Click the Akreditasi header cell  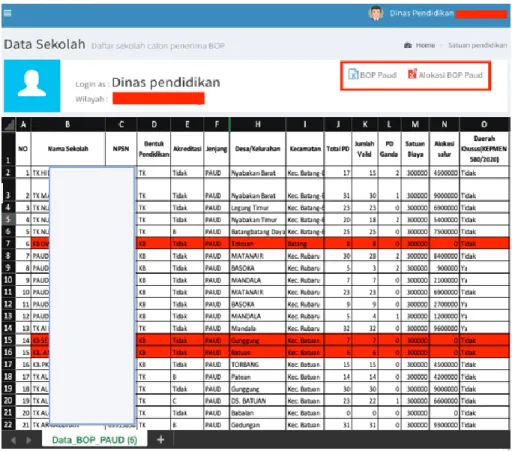pyautogui.click(x=187, y=149)
